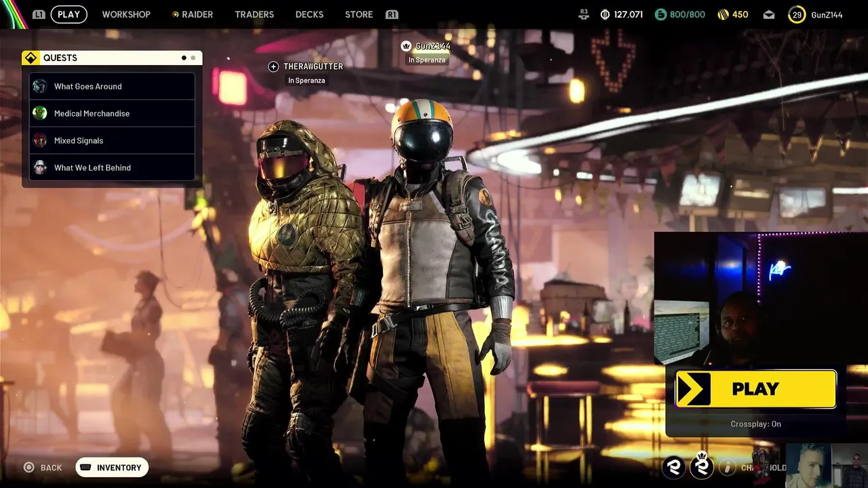This screenshot has width=868, height=488.
Task: Select the PLAY tab in top navigation
Action: pyautogui.click(x=68, y=14)
